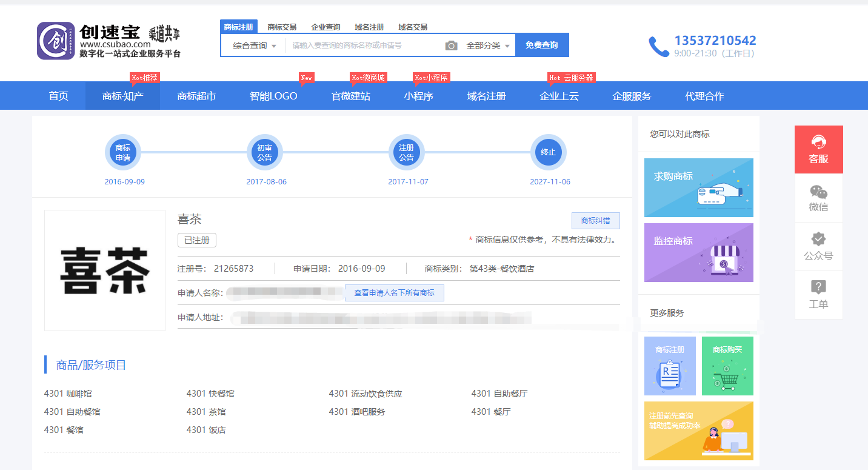
Task: Click 查看申请人名下所有商标 button
Action: click(x=395, y=293)
